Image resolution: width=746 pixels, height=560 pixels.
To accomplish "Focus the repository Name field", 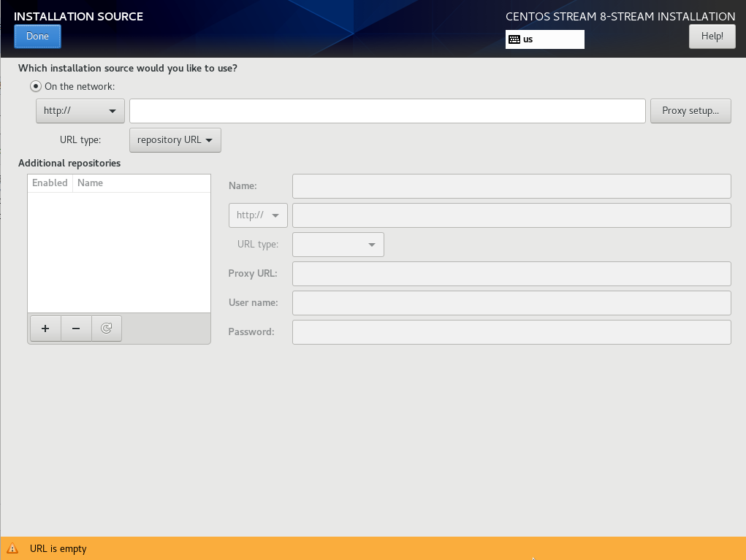I will pyautogui.click(x=511, y=186).
